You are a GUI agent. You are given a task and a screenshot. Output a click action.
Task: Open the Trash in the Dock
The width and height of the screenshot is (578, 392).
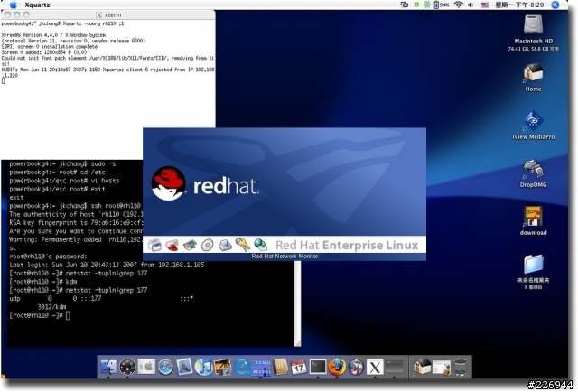(461, 367)
